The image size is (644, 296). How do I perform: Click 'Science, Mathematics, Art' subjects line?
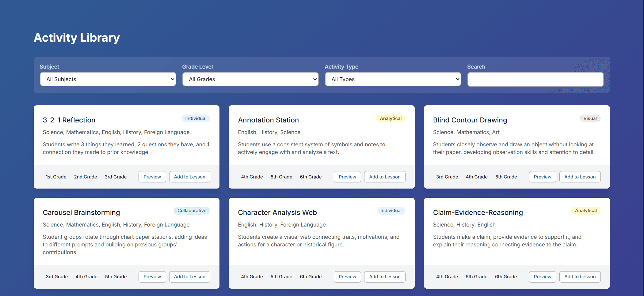(466, 132)
